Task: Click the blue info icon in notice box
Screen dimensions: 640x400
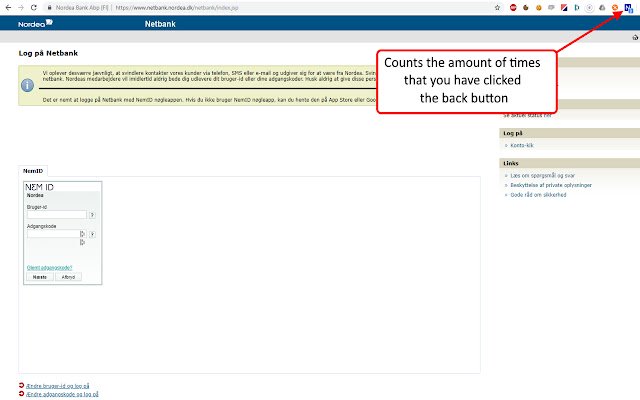Action: (27, 85)
